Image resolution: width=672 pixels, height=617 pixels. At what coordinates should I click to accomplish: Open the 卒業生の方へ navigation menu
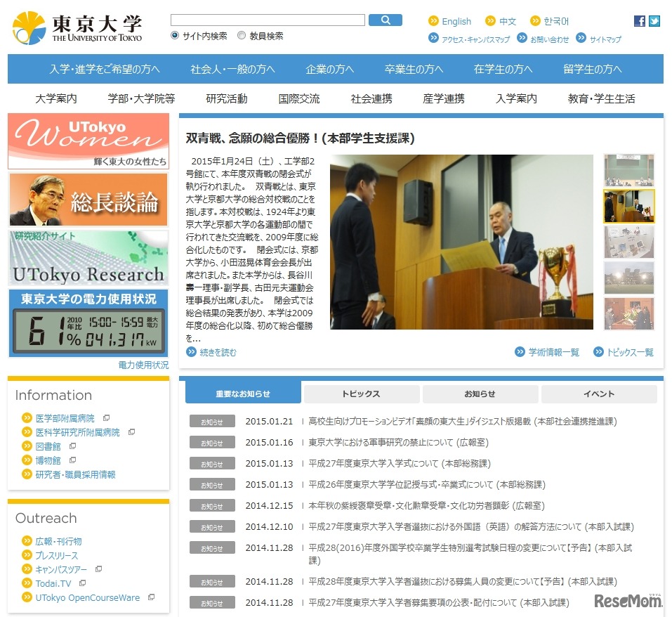pos(413,68)
